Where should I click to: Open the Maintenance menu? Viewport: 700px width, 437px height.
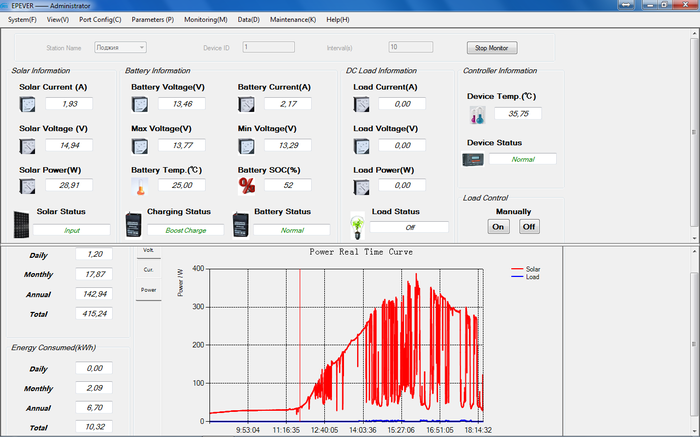pos(292,19)
